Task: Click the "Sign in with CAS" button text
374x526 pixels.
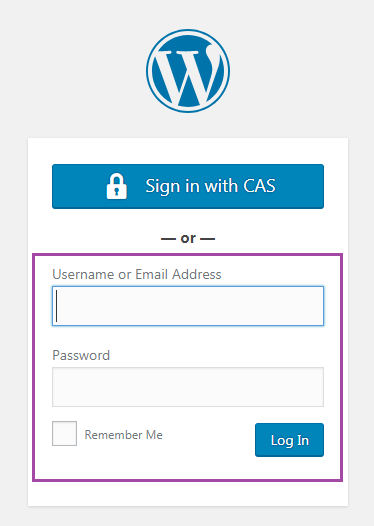Action: pos(210,186)
